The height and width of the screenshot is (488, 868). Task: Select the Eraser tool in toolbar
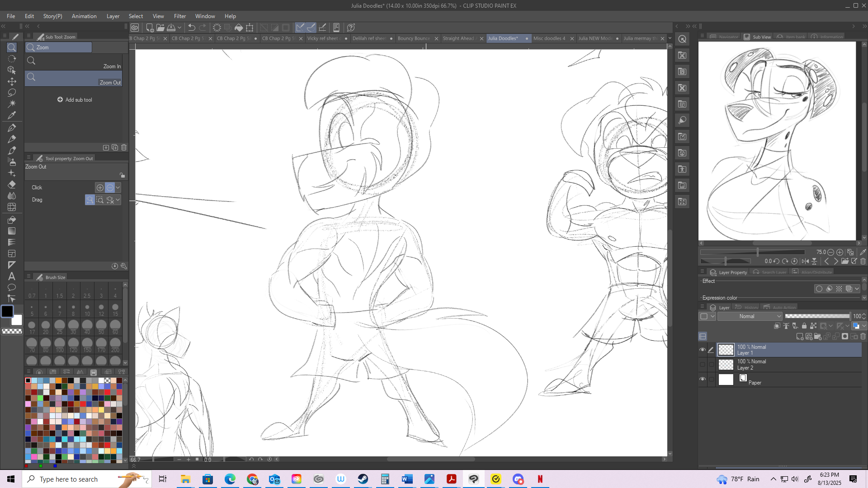pos(12,184)
